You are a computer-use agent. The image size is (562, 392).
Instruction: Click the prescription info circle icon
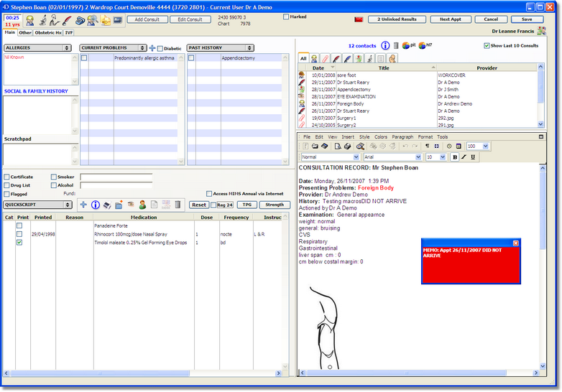pos(96,205)
